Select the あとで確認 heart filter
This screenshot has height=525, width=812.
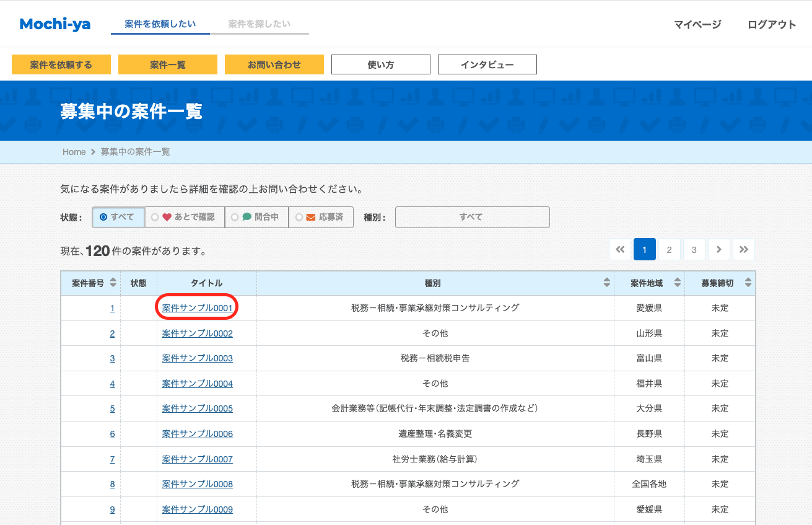pos(185,217)
